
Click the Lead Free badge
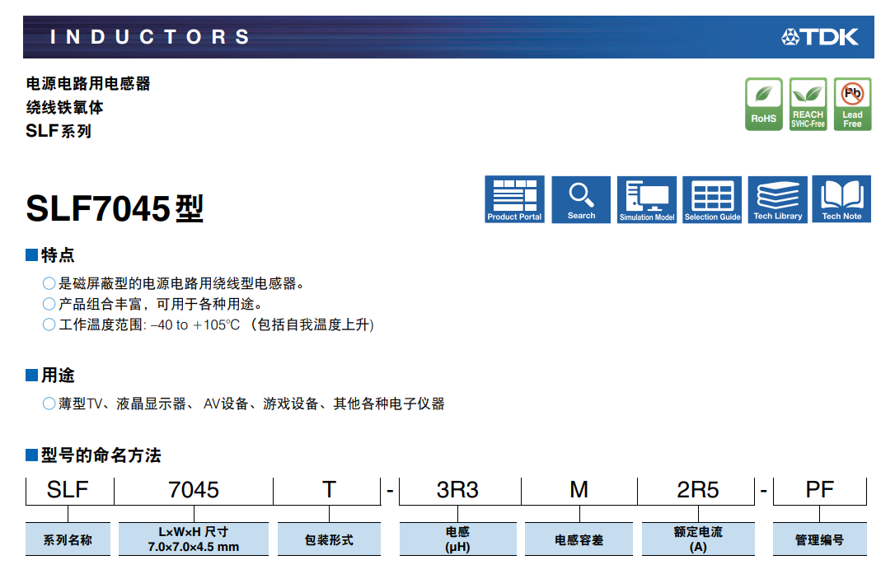[x=853, y=105]
